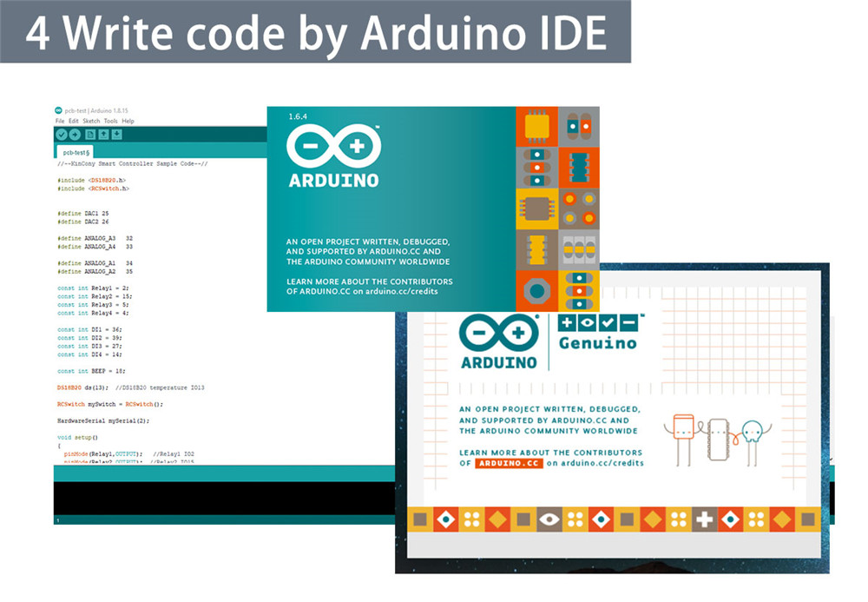This screenshot has width=868, height=602.
Task: Click the void setup() line in editor
Action: tap(78, 437)
